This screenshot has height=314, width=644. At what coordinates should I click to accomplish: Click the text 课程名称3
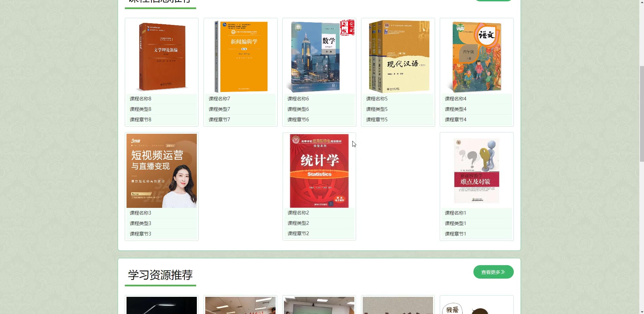(x=141, y=213)
